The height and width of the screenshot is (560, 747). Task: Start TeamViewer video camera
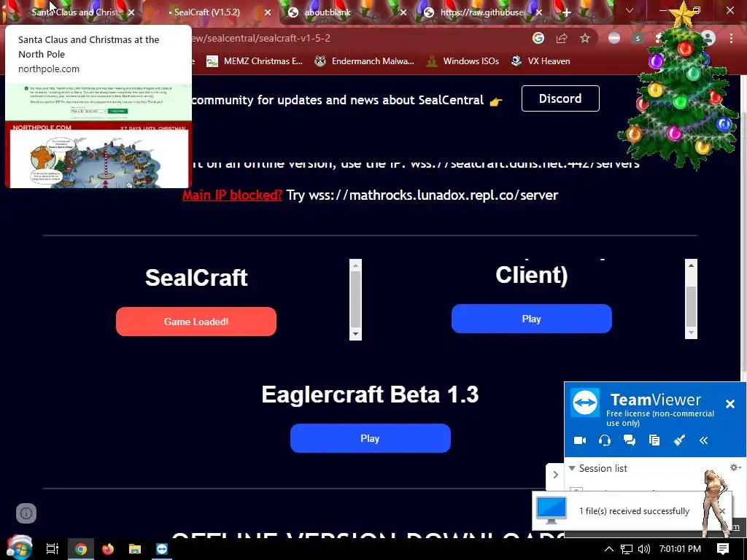[x=580, y=440]
